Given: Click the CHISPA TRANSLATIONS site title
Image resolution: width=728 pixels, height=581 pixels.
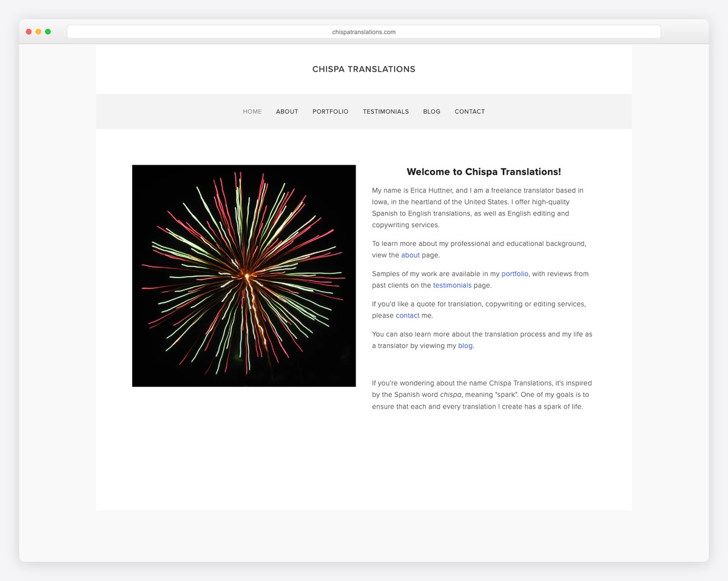Looking at the screenshot, I should 364,69.
